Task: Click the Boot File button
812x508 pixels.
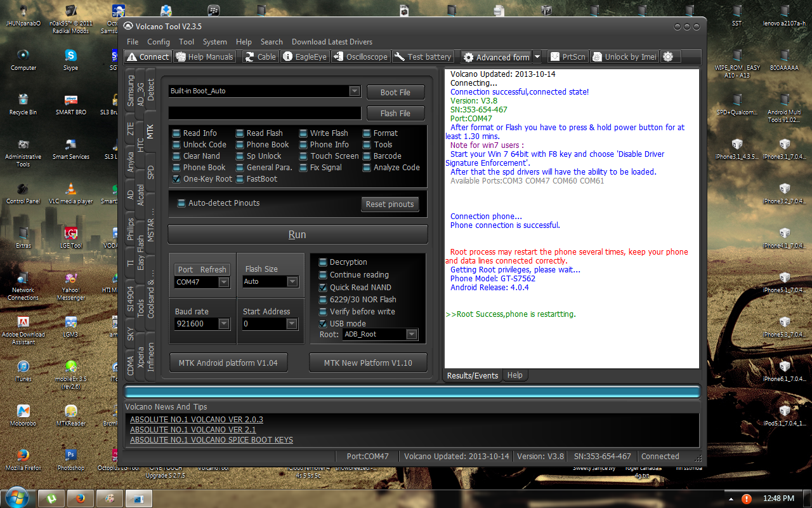Action: click(x=395, y=92)
